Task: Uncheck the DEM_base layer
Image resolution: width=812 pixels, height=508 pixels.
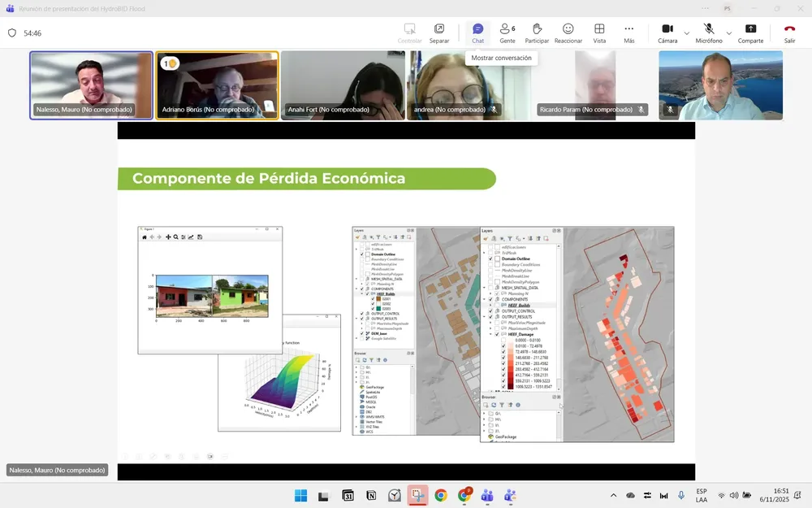Action: pos(363,333)
